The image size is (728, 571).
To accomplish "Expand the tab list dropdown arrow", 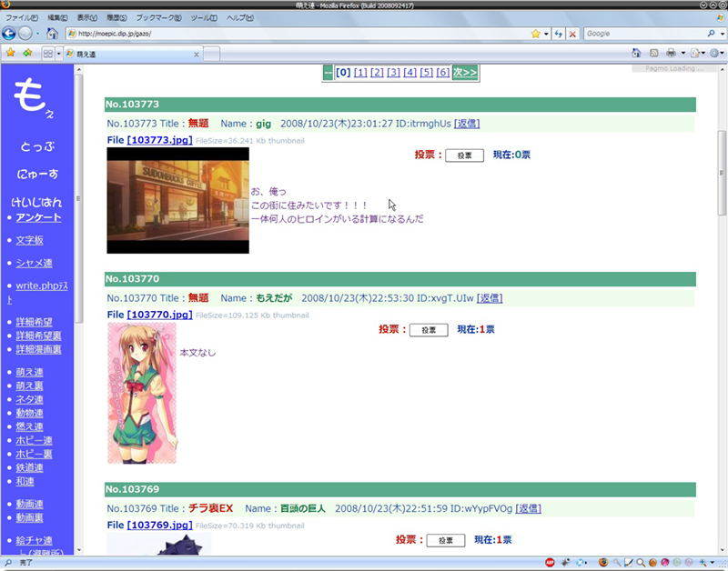I will click(x=58, y=54).
